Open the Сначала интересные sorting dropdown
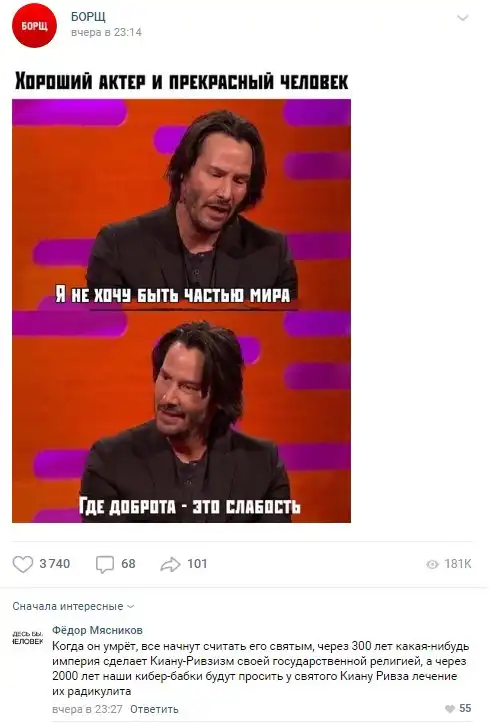491x723 pixels. coord(73,606)
